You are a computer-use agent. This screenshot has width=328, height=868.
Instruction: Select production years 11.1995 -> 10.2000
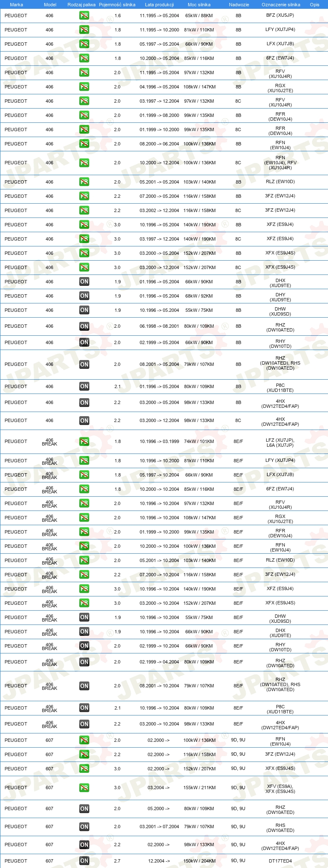(159, 30)
